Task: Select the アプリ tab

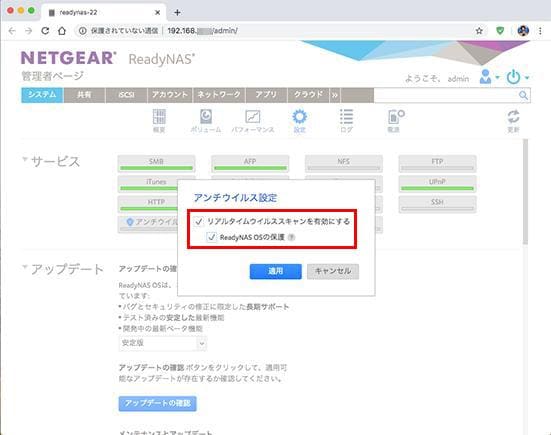Action: pos(266,95)
